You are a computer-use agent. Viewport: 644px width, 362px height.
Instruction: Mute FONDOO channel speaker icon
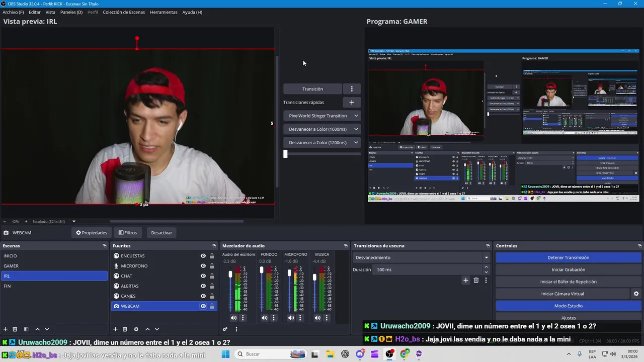[265, 318]
